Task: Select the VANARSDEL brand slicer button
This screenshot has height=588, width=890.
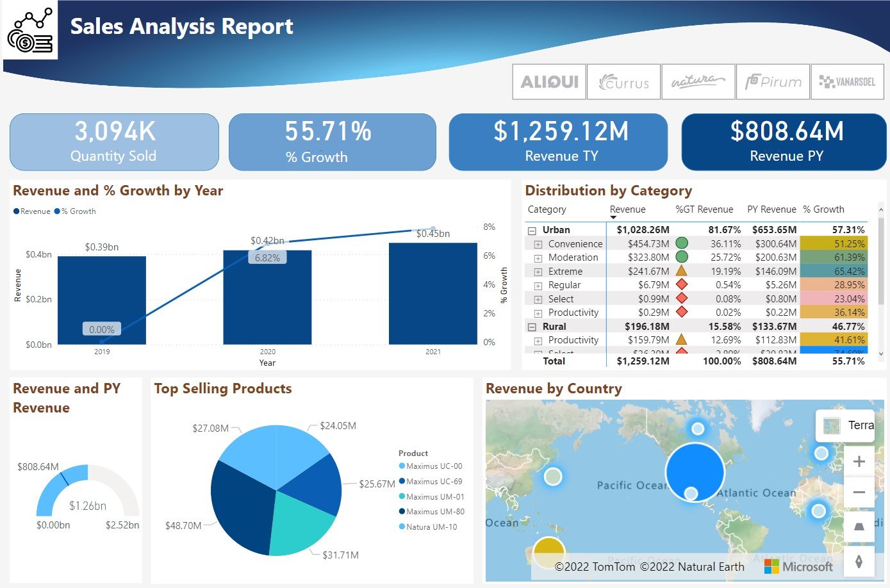Action: (x=847, y=81)
